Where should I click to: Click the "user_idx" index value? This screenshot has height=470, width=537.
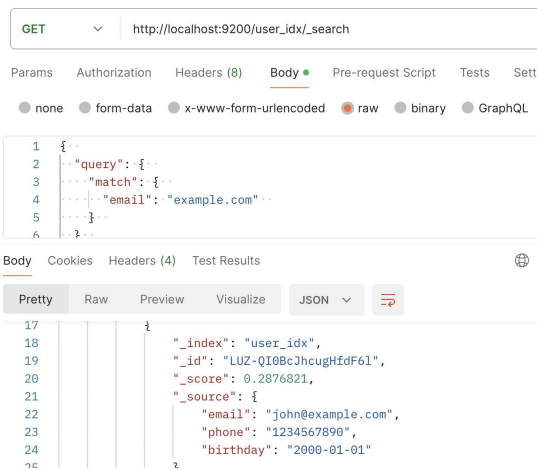pos(279,343)
